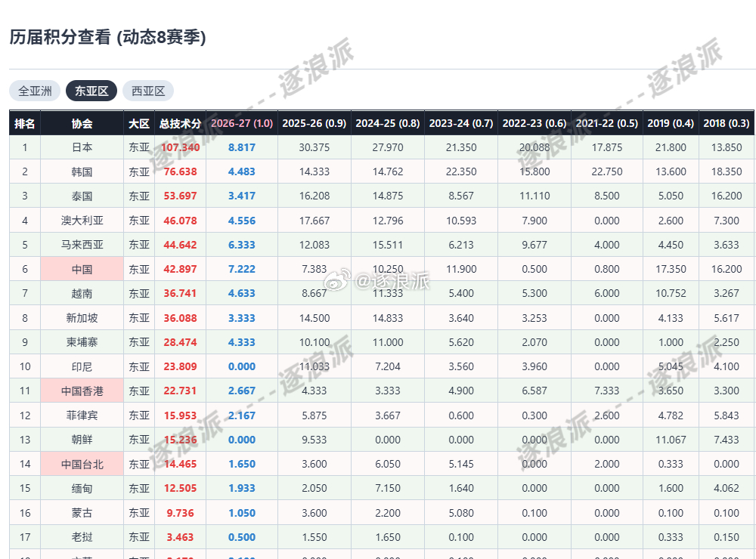
Task: Select association cell 澳大利亚
Action: coord(82,221)
